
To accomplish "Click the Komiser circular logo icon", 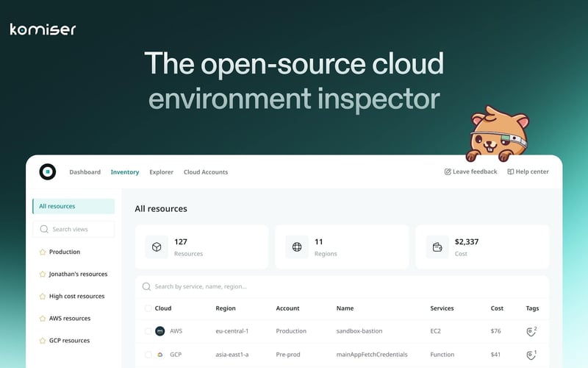I will 48,171.
